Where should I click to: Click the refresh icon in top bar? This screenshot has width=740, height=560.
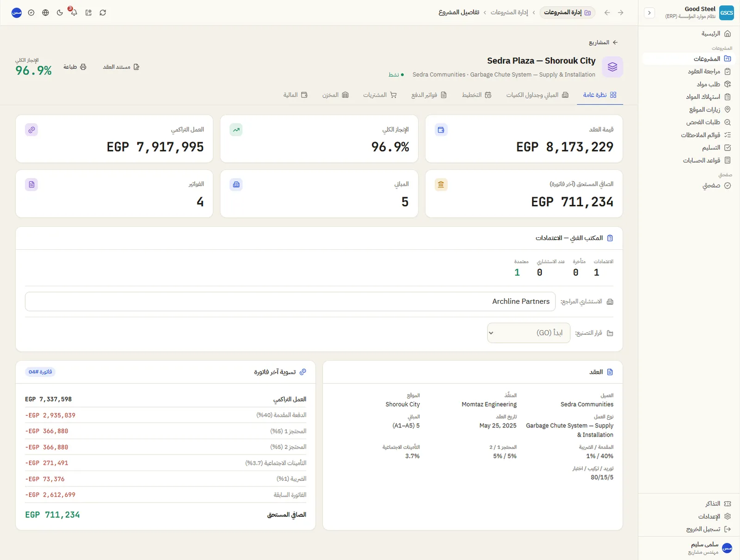[x=103, y=12]
